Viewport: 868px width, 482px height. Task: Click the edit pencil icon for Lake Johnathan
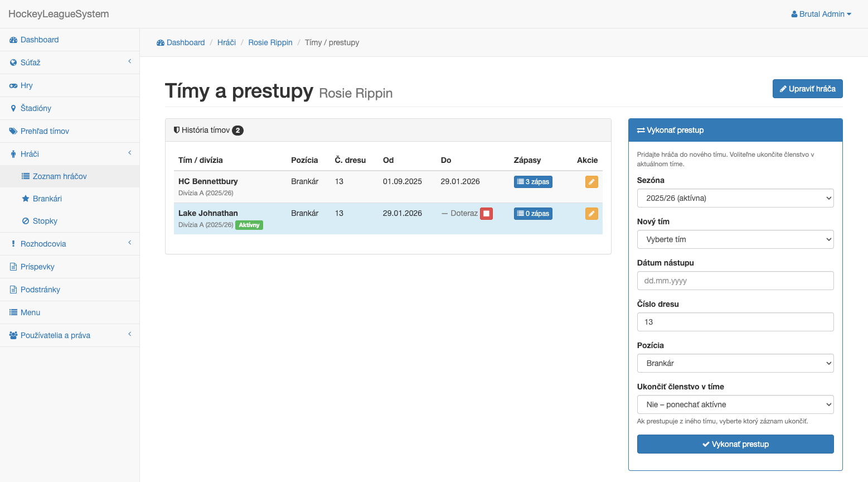point(591,213)
